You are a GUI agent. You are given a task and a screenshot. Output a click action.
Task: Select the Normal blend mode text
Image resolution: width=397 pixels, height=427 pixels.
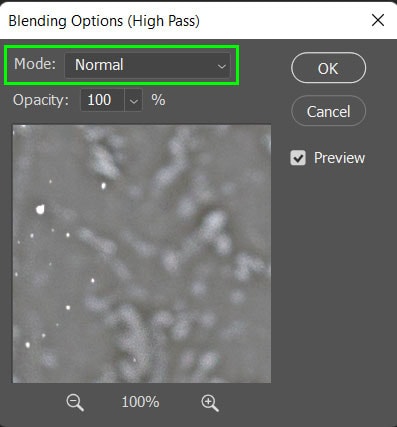pos(99,65)
